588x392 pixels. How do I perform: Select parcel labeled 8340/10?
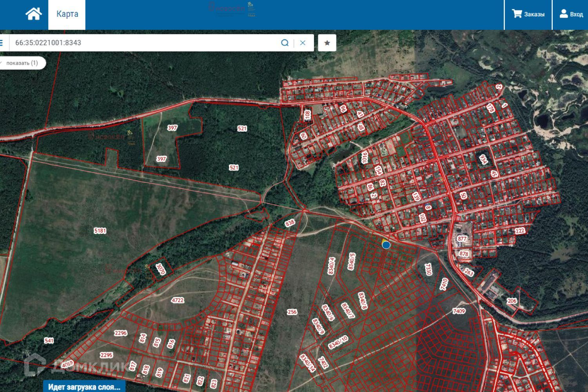(338, 343)
